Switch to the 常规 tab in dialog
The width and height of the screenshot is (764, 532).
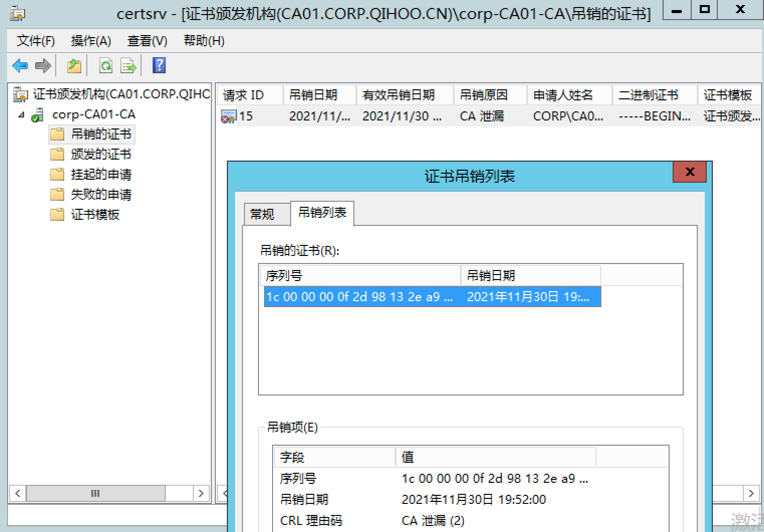coord(262,214)
